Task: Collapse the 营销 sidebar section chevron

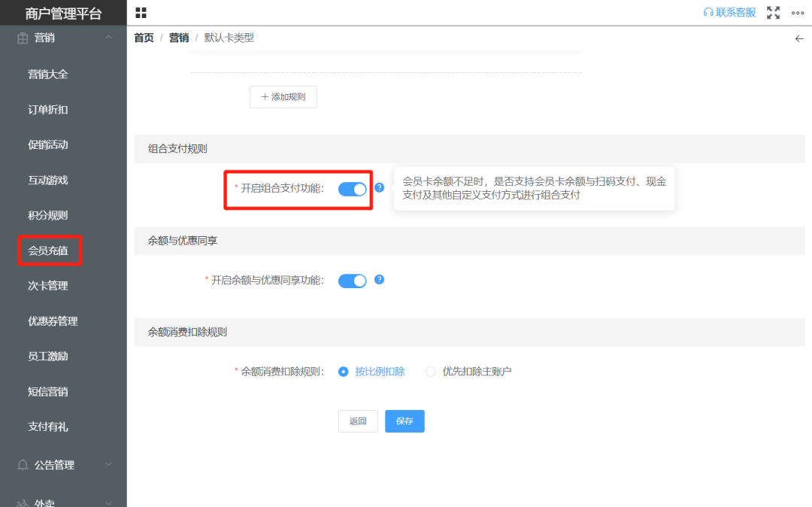Action: coord(108,38)
